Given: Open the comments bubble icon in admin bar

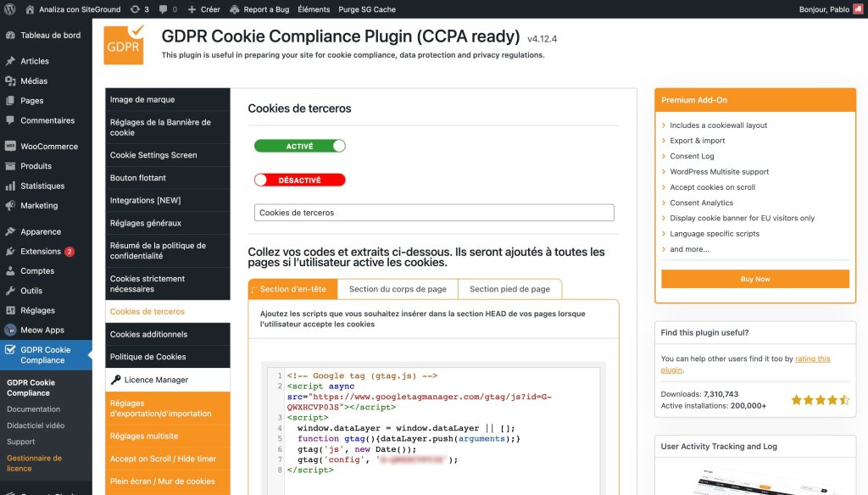Looking at the screenshot, I should pyautogui.click(x=163, y=9).
